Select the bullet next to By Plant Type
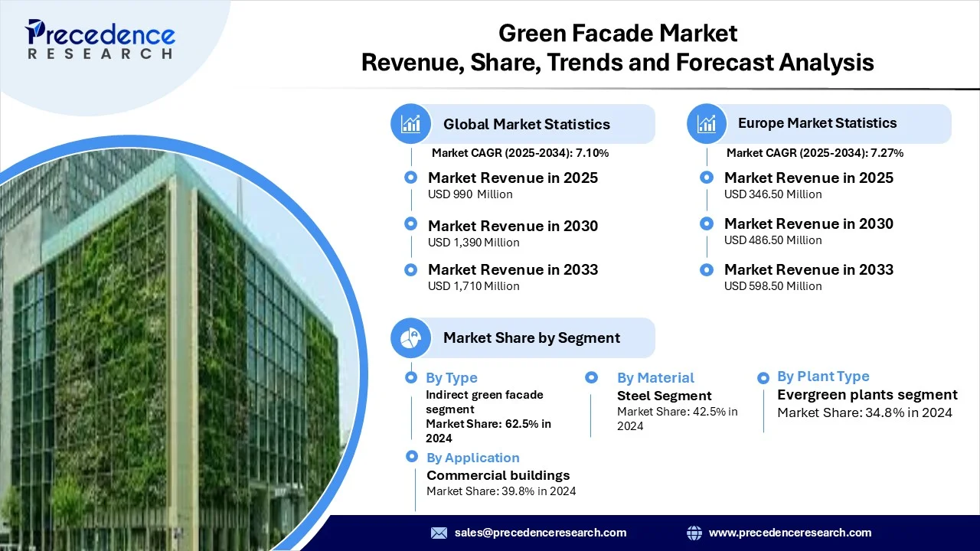Screen dimensions: 980x551 click(763, 377)
